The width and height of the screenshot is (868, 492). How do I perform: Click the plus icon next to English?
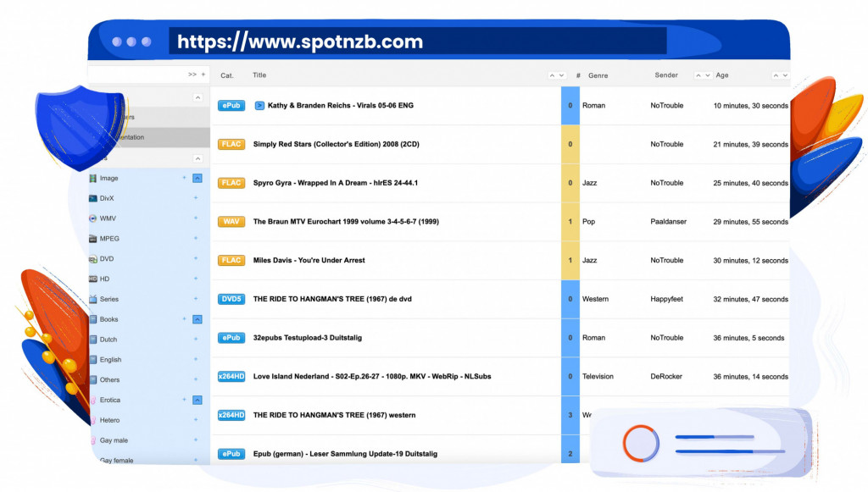pos(196,359)
